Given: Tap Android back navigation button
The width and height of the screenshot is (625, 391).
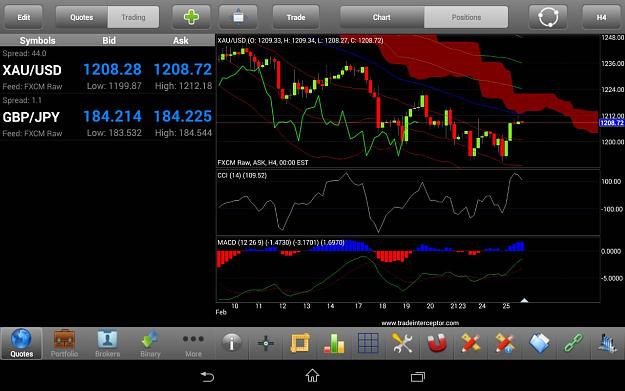Looking at the screenshot, I should (x=208, y=376).
